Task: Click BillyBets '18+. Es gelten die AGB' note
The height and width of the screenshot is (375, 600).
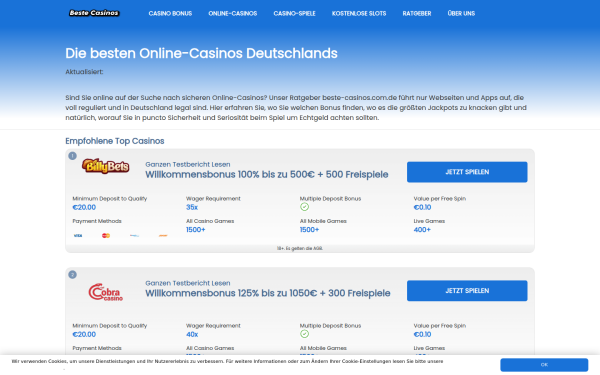Action: 300,248
